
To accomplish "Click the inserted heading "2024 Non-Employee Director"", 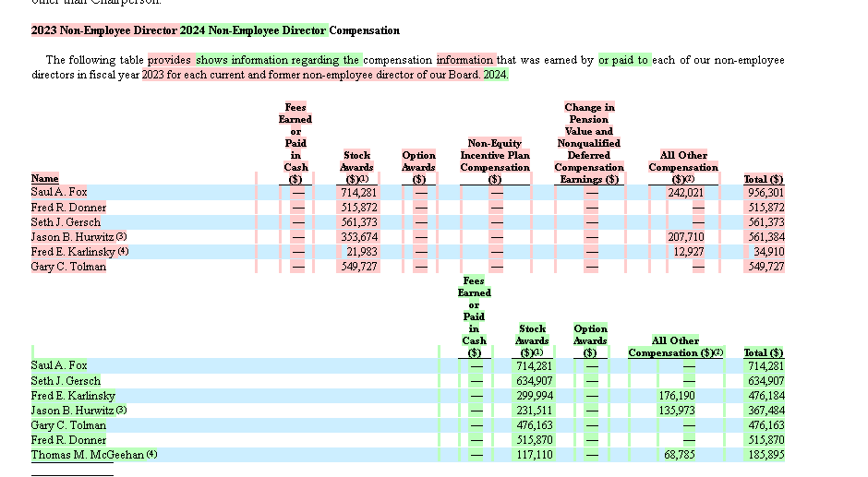I will pyautogui.click(x=253, y=30).
